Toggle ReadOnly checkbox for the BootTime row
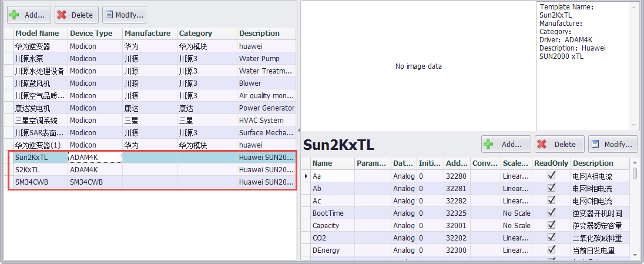This screenshot has width=644, height=264. [551, 213]
